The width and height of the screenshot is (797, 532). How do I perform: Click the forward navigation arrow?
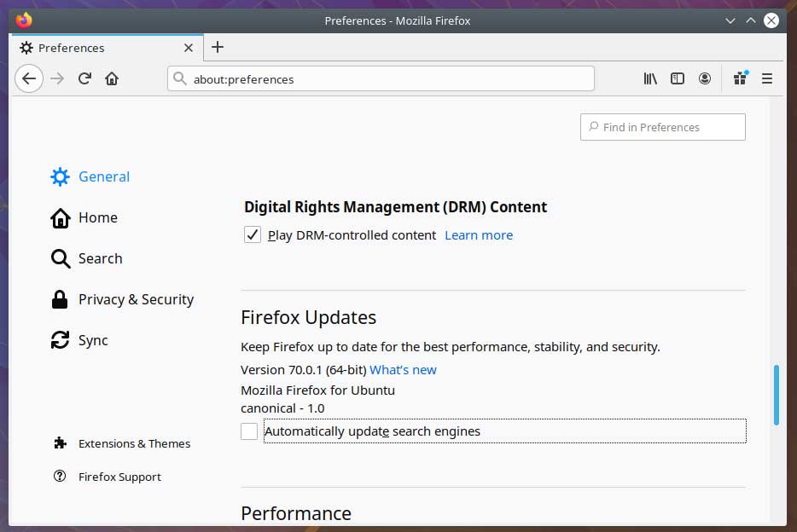(x=57, y=78)
